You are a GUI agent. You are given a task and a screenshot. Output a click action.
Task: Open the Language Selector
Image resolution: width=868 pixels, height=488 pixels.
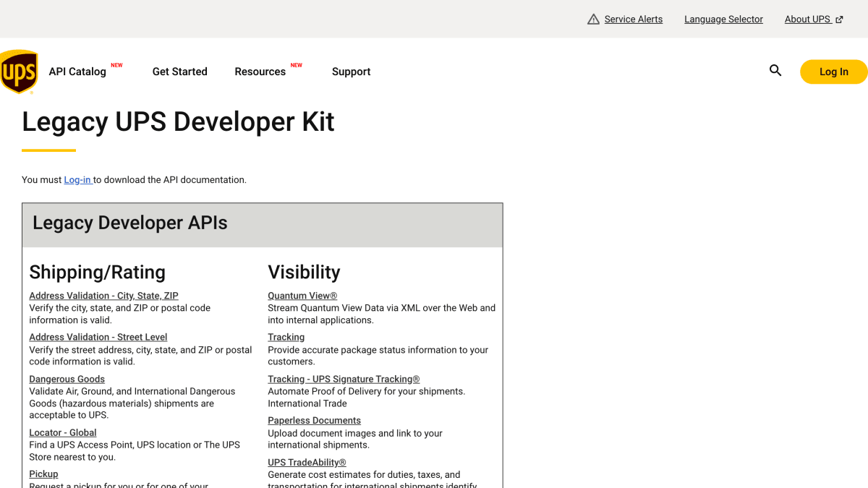(x=723, y=20)
